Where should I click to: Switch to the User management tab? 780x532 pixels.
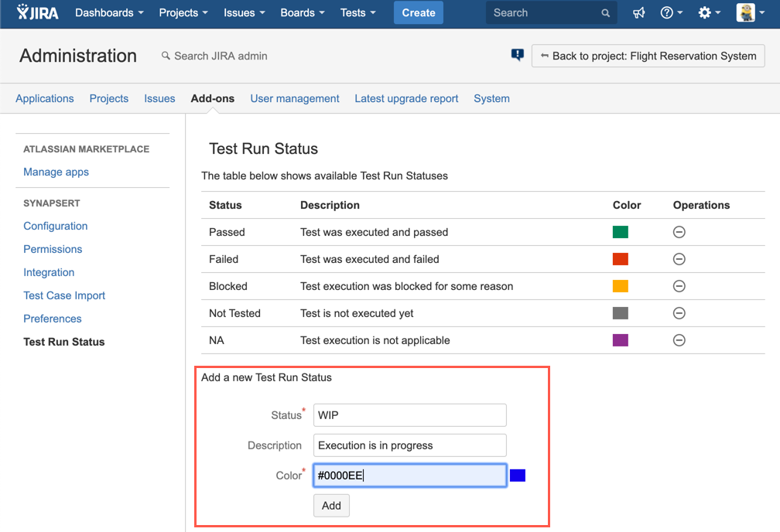pos(295,98)
